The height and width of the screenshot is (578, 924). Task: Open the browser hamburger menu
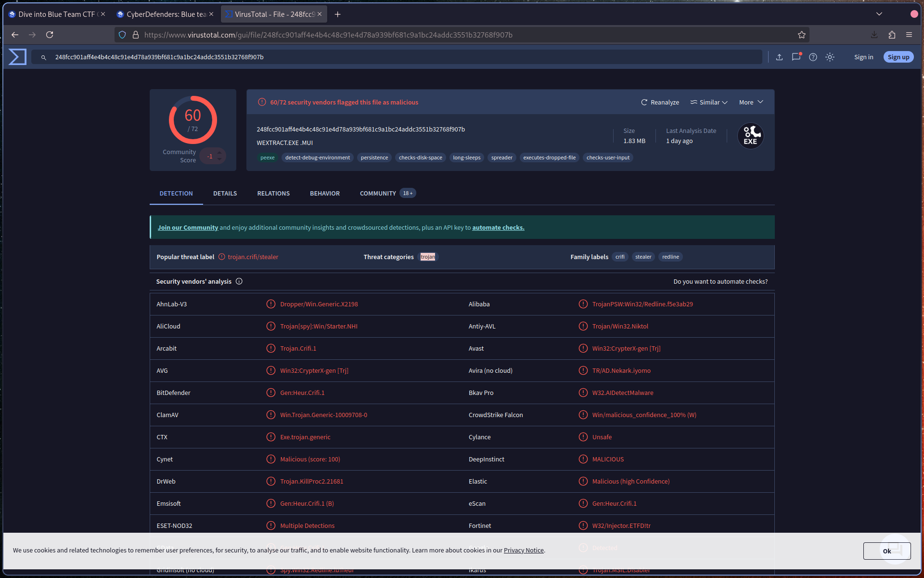coord(909,35)
